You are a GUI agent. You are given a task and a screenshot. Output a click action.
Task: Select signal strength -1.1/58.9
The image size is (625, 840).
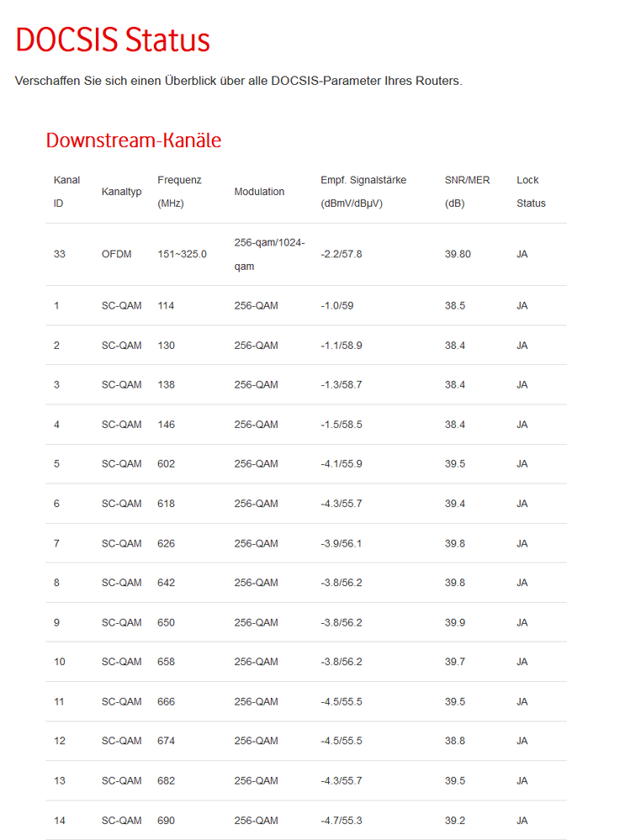(342, 346)
